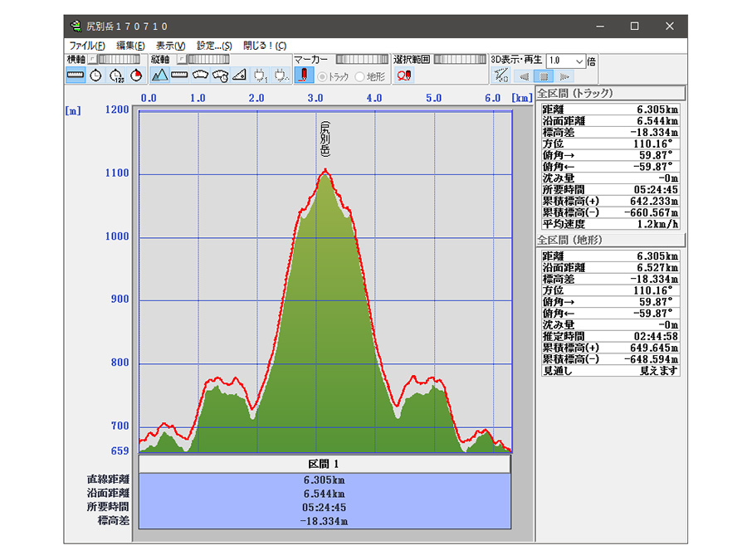This screenshot has height=560, width=747.
Task: Open the 表示 menu
Action: click(170, 46)
